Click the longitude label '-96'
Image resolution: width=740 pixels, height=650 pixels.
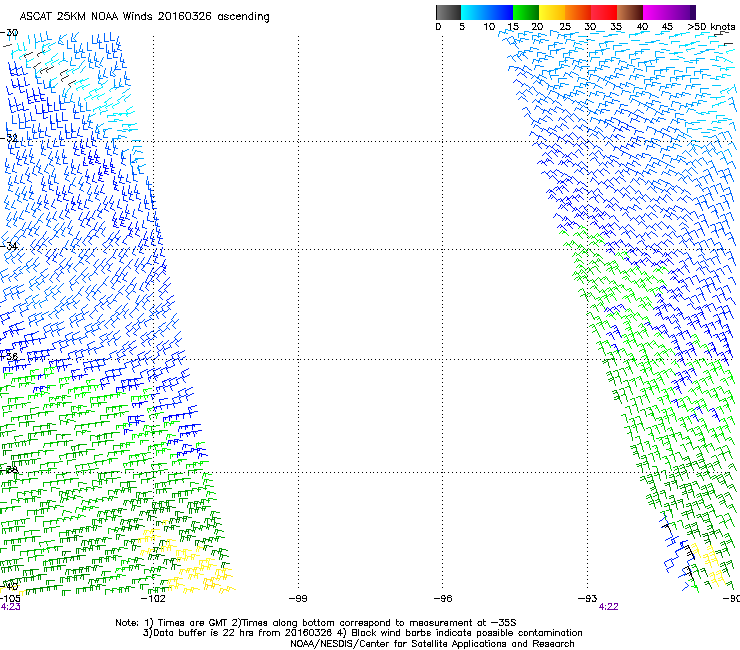443,599
